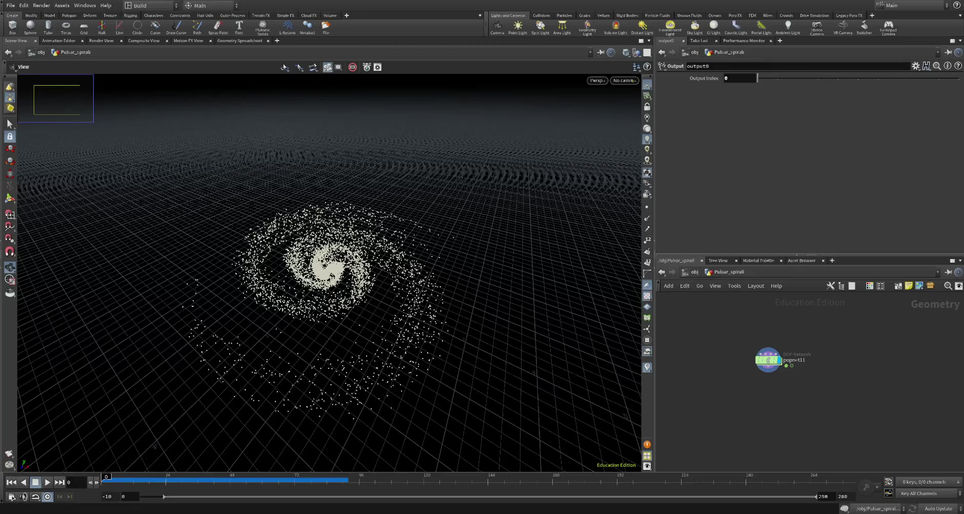Image resolution: width=964 pixels, height=514 pixels.
Task: Add a Sky Light from the shelf
Action: coord(694,26)
